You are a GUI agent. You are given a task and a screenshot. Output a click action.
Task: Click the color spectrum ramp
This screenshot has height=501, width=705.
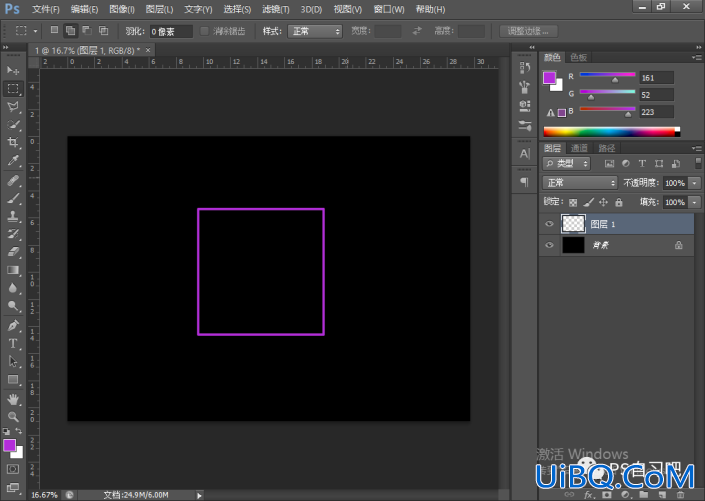(611, 132)
